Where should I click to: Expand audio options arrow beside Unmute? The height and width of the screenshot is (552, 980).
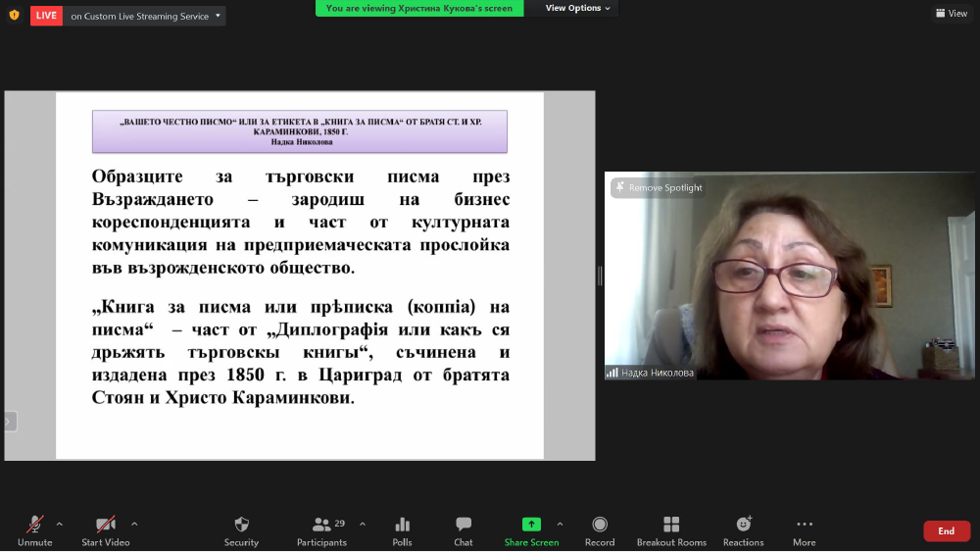click(x=60, y=524)
